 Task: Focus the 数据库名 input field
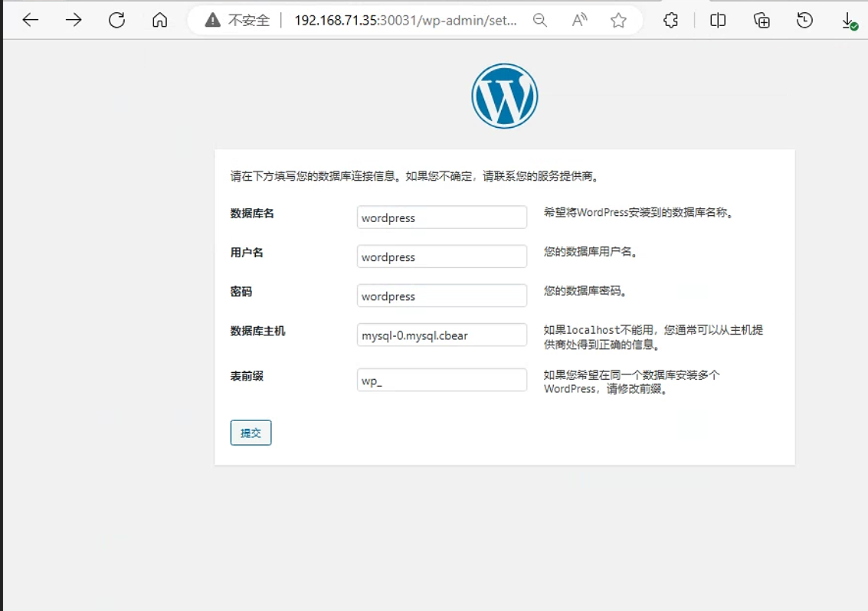[442, 217]
